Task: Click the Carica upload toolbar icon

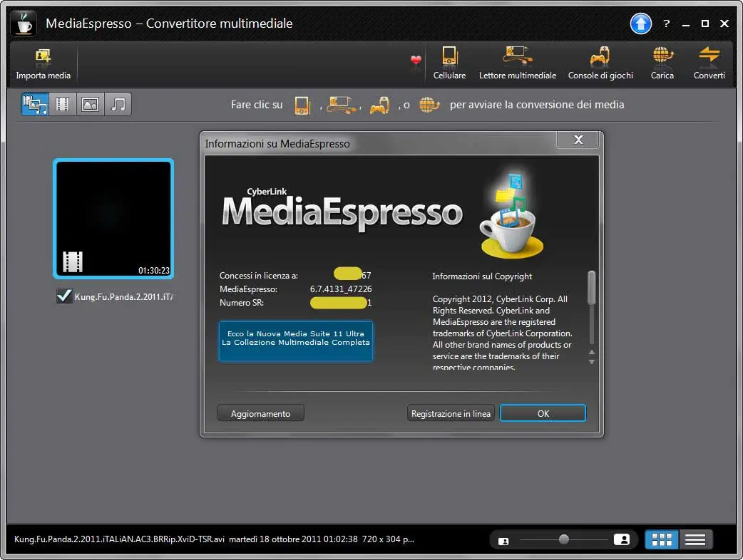Action: coord(662,63)
